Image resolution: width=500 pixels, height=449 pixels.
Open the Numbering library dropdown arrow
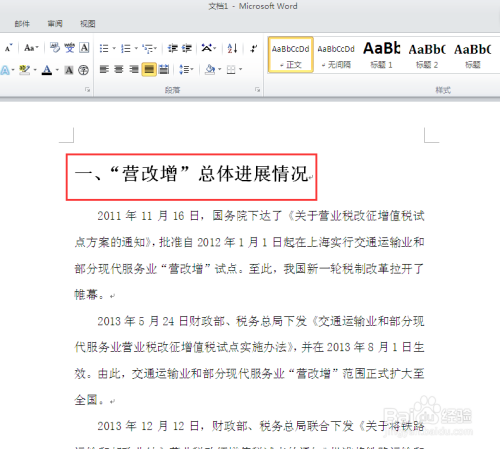[x=136, y=49]
